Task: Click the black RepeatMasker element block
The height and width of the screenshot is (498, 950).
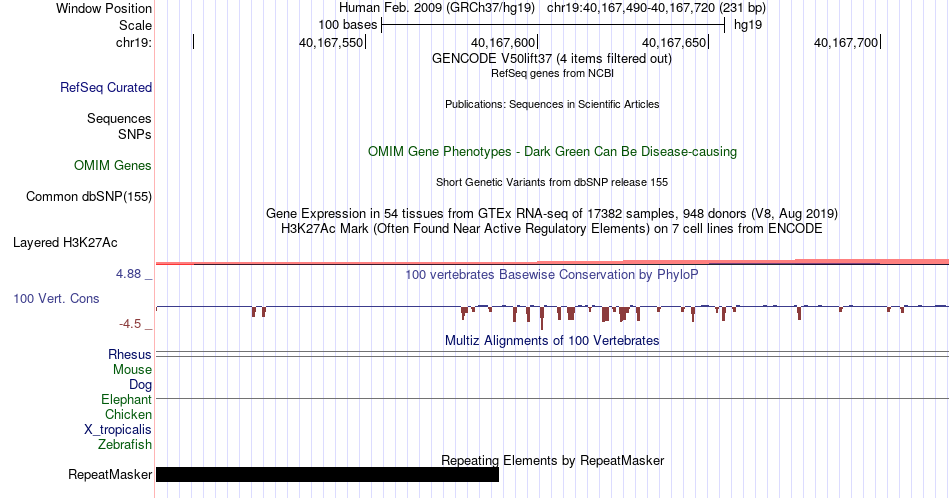Action: 327,474
